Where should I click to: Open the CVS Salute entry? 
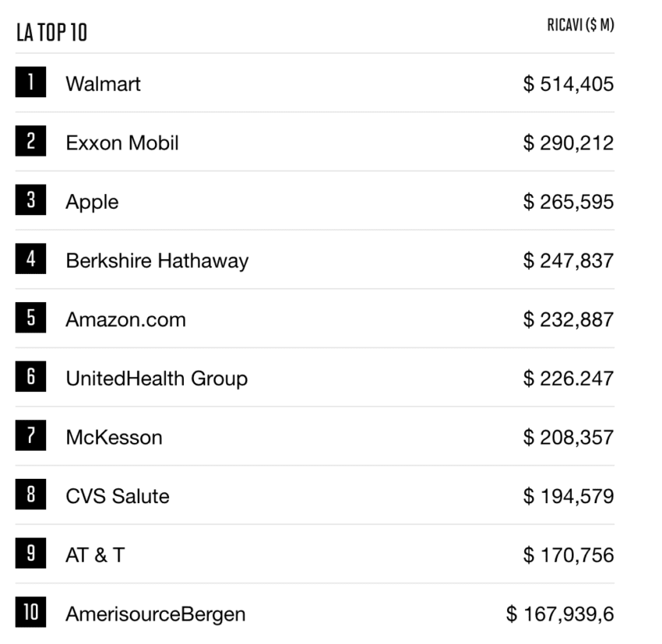[118, 496]
